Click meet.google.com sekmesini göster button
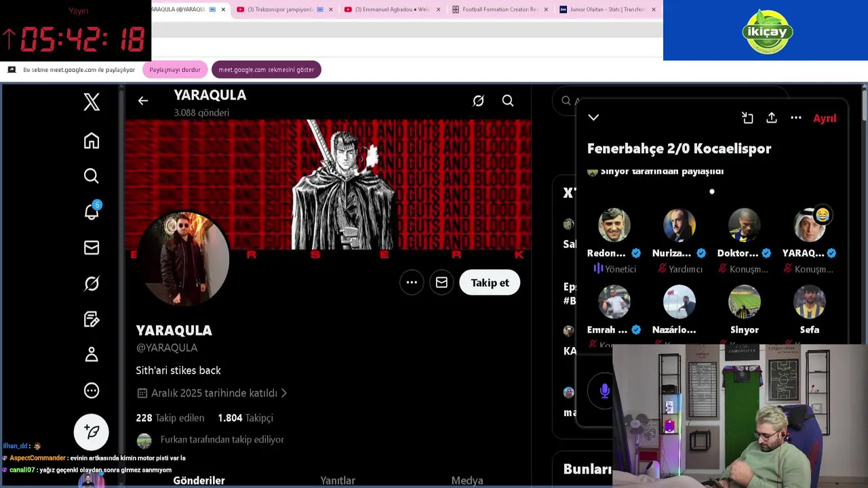 point(266,70)
